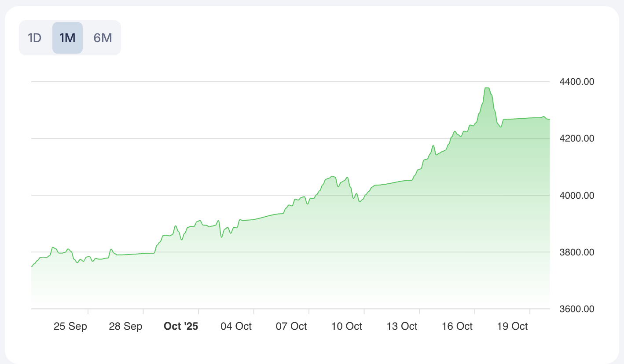Select the bold Oct '25 axis label
This screenshot has width=624, height=364.
181,326
